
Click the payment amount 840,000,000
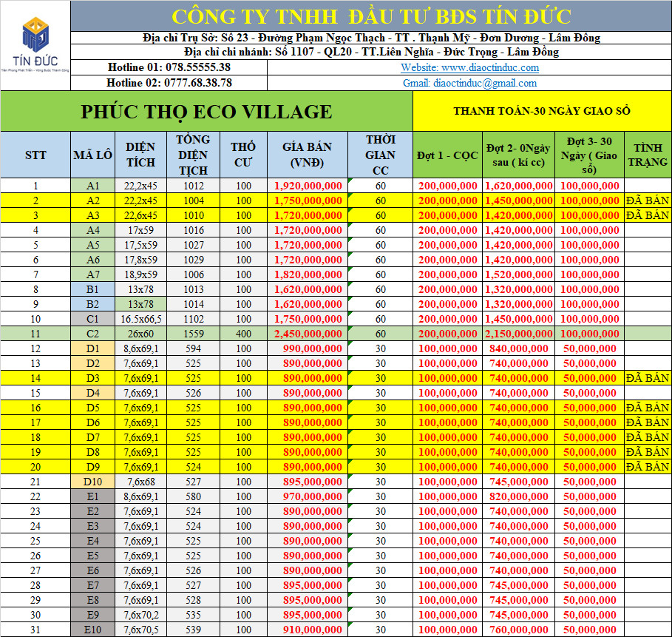(x=518, y=348)
